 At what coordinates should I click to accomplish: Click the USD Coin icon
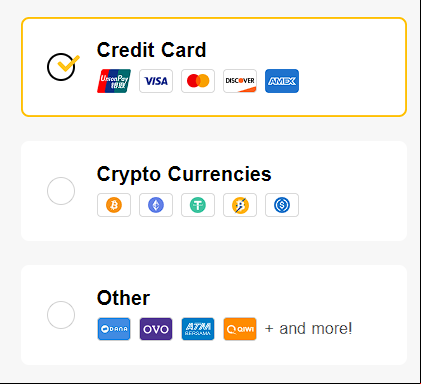pos(282,205)
